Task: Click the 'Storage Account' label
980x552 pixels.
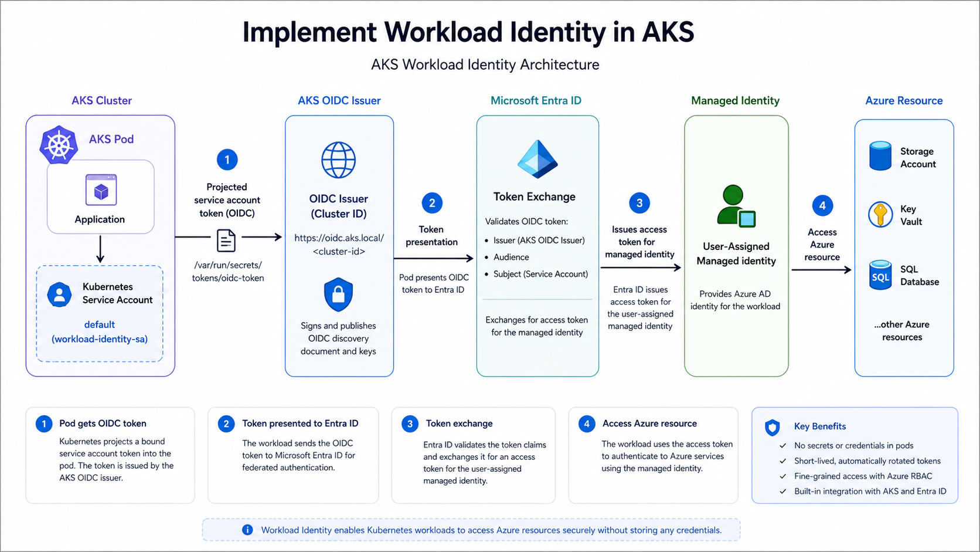Action: (918, 158)
